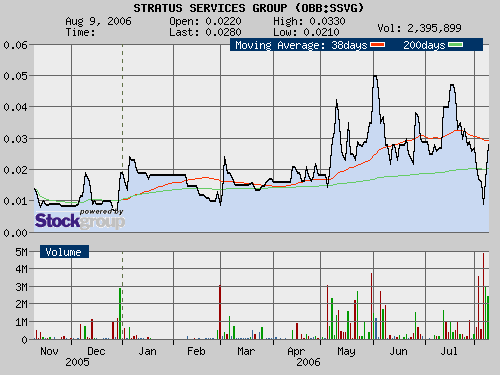Viewport: 500px width, 375px height.
Task: Click the 3M volume axis label
Action: pos(21,287)
